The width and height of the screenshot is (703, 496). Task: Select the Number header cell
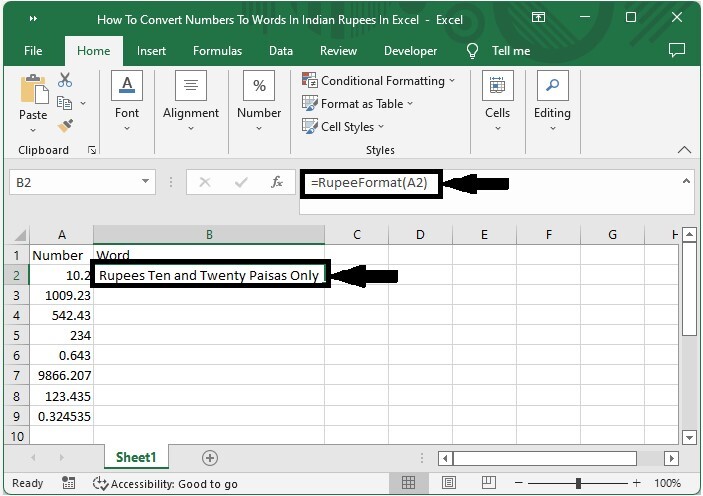[61, 255]
